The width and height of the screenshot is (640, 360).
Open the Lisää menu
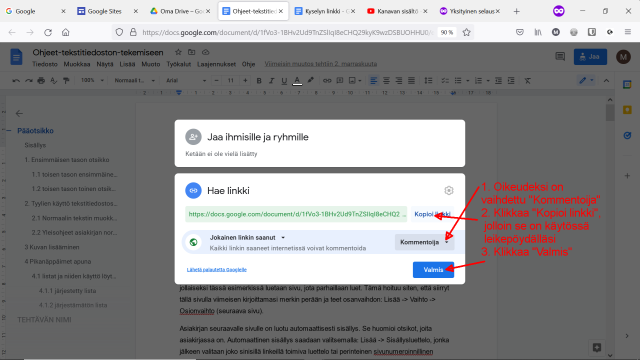click(x=127, y=64)
